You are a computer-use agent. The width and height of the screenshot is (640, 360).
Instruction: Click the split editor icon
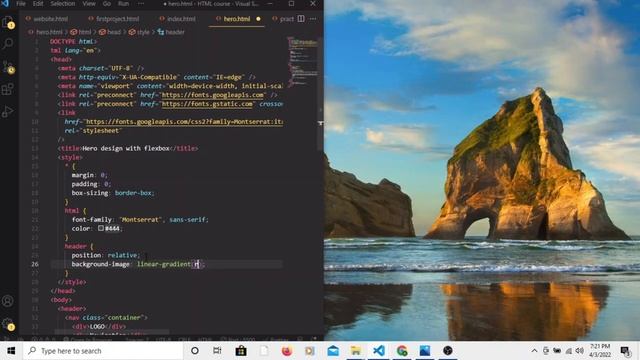point(301,19)
